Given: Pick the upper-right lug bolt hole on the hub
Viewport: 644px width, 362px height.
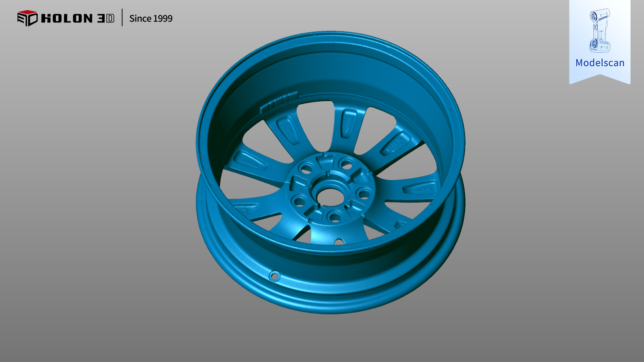Looking at the screenshot, I should pos(346,165).
